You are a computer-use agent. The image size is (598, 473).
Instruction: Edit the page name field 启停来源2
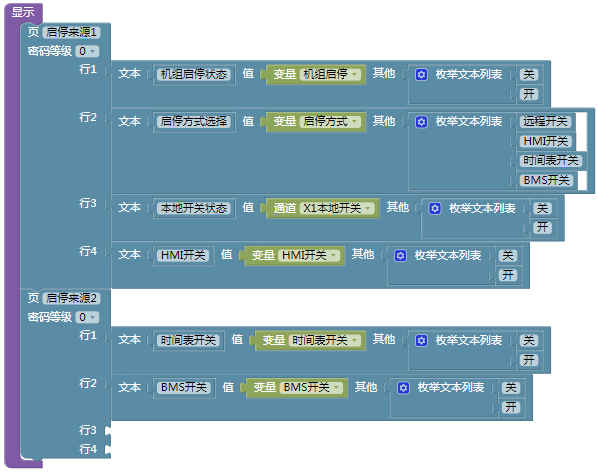[71, 298]
